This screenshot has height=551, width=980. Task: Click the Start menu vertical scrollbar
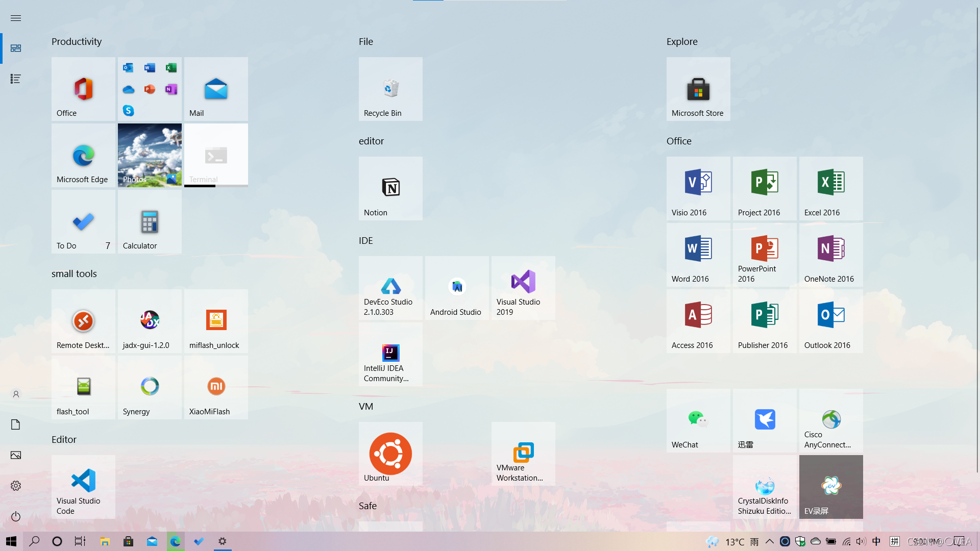[x=977, y=240]
